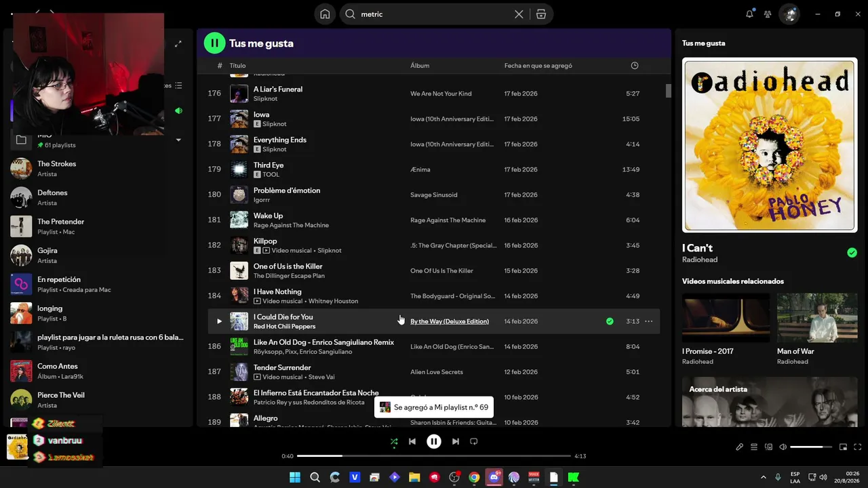Open the lyrics microphone icon

[740, 447]
